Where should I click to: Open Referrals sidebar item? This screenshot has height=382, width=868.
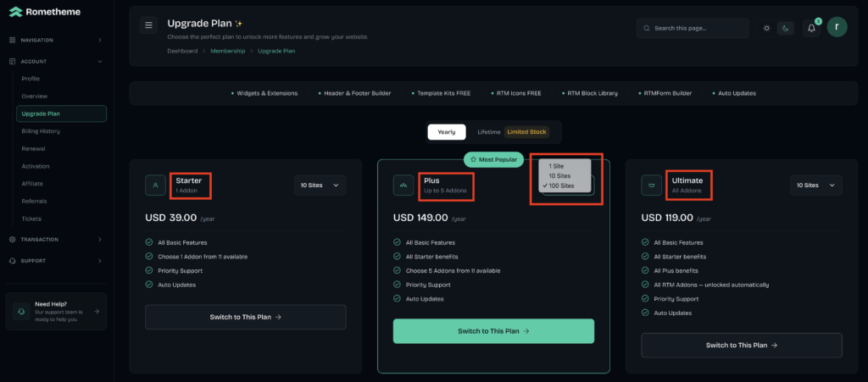coord(34,202)
